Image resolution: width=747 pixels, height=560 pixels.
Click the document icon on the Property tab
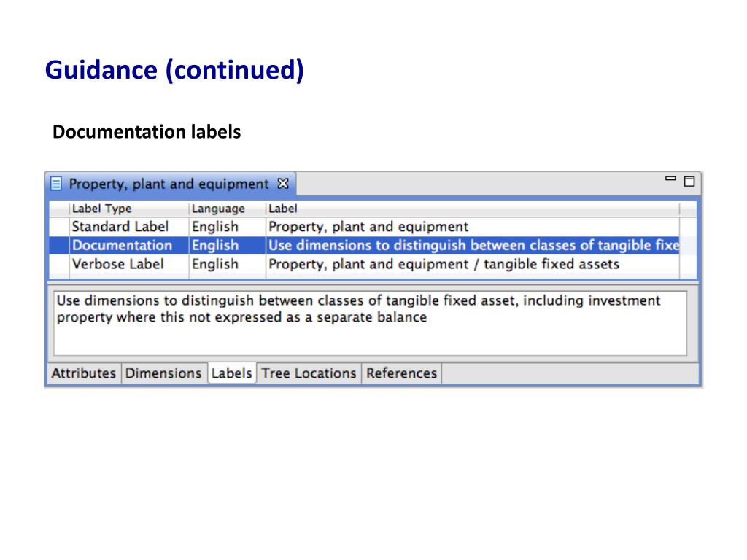pyautogui.click(x=55, y=183)
